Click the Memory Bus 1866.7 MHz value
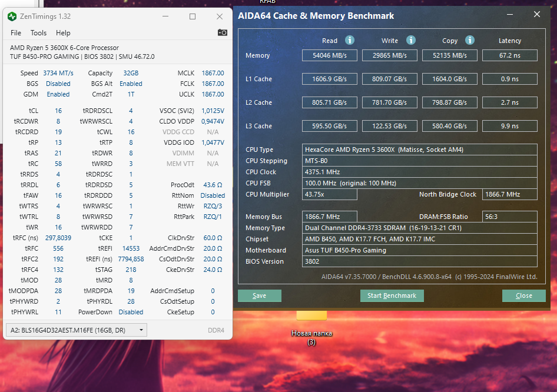This screenshot has width=557, height=392. (330, 217)
